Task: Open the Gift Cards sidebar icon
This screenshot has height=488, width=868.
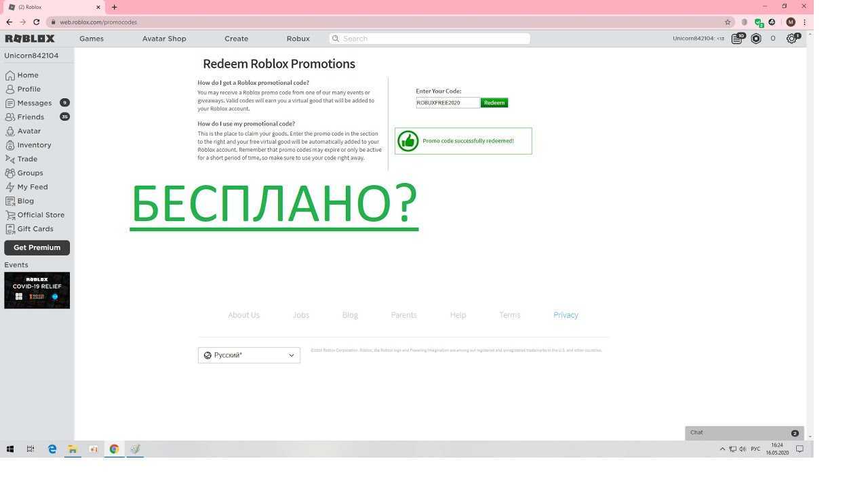Action: 9,229
